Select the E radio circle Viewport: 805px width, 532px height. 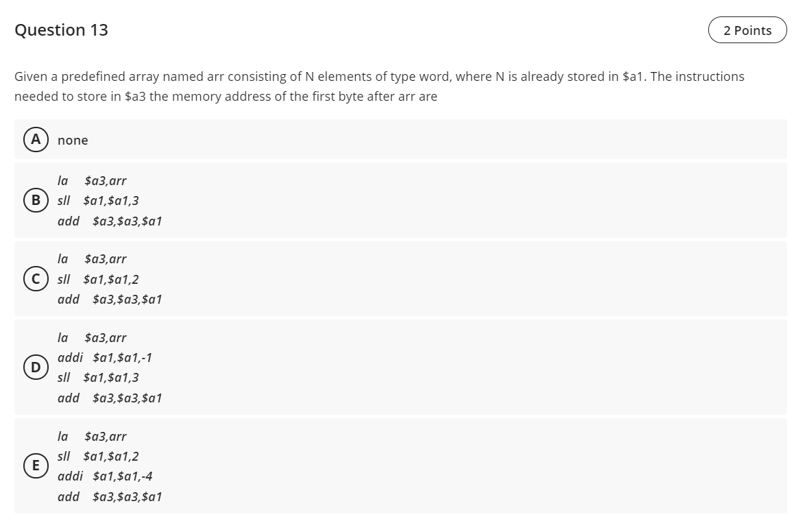pyautogui.click(x=36, y=465)
